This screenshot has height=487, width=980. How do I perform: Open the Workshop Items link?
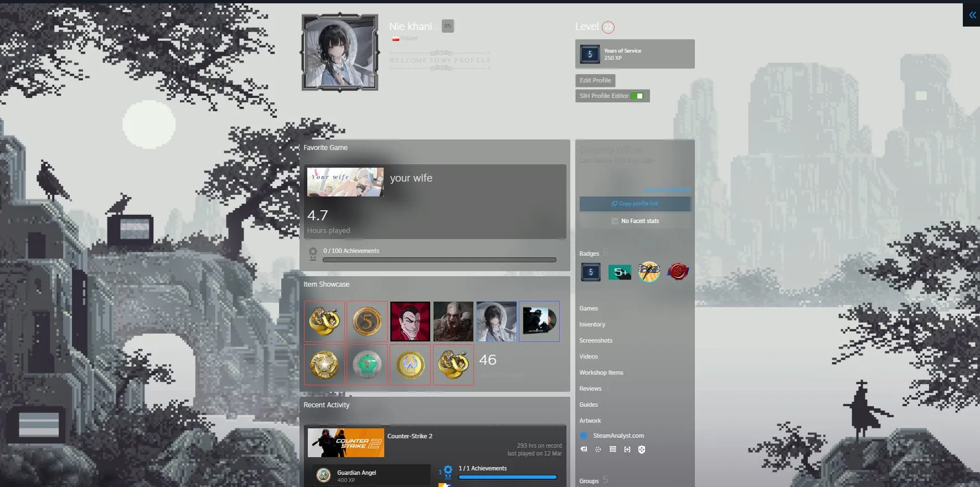pyautogui.click(x=601, y=372)
